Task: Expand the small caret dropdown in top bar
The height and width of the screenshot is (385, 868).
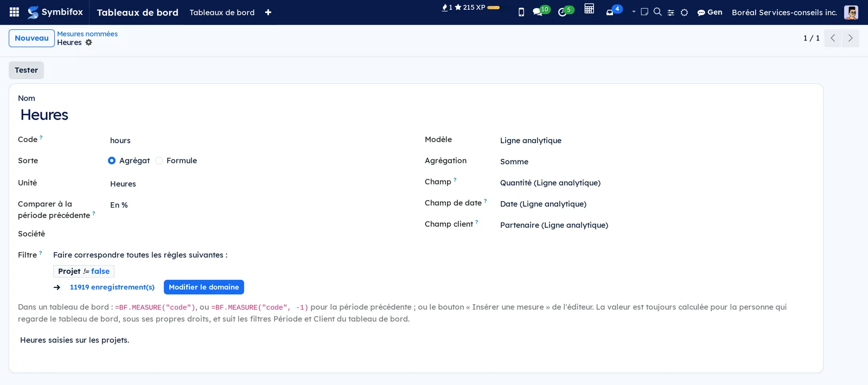Action: [x=634, y=11]
